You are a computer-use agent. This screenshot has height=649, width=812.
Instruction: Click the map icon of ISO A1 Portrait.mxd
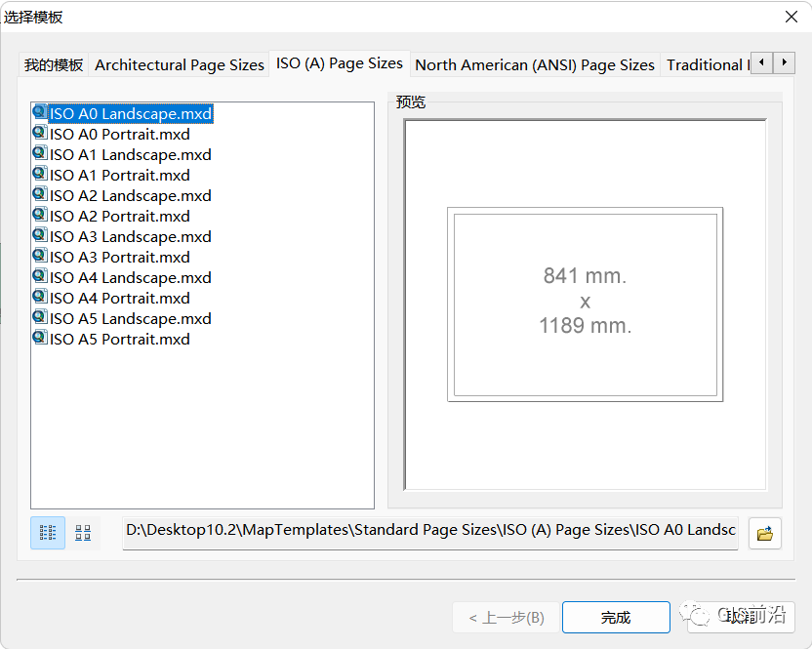click(x=40, y=174)
